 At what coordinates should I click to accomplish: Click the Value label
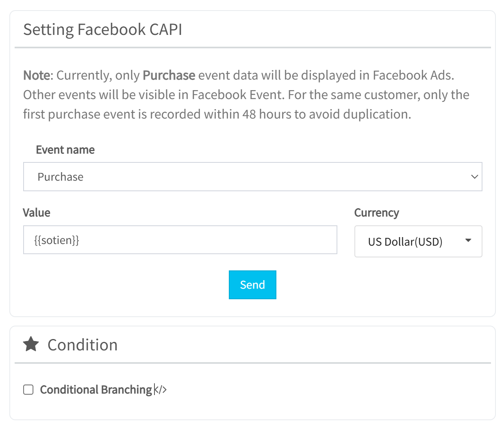click(x=37, y=213)
